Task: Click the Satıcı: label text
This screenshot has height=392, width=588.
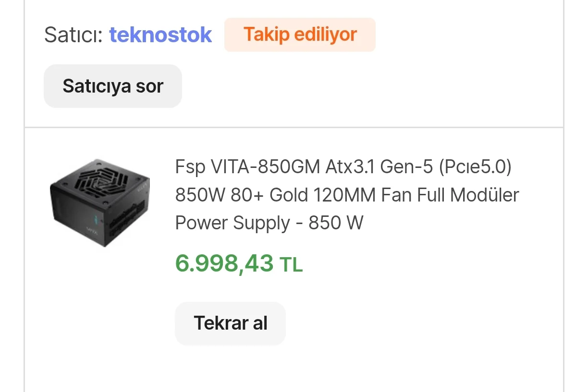Action: 73,35
